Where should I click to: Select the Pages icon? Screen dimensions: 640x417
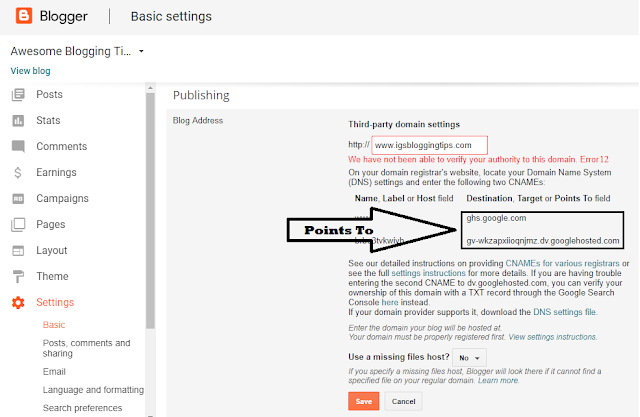(x=18, y=224)
